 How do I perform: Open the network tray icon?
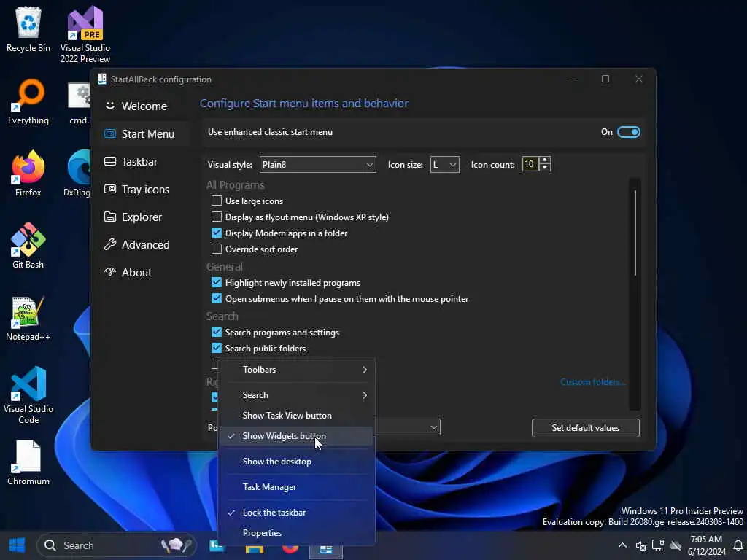pos(658,545)
